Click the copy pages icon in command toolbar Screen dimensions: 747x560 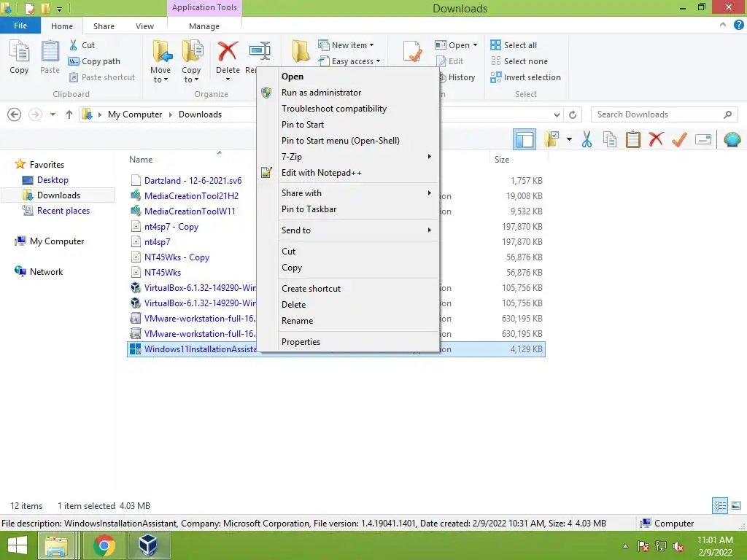pos(610,139)
